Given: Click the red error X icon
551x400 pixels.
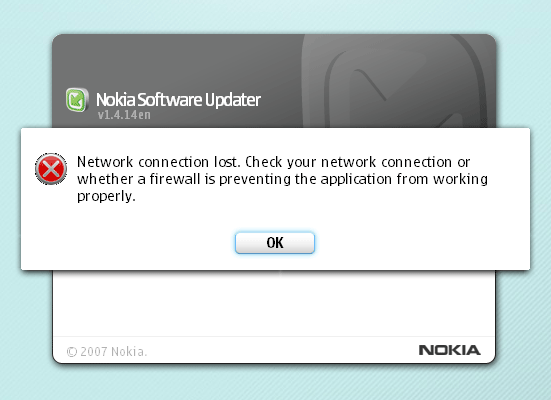Looking at the screenshot, I should click(51, 169).
